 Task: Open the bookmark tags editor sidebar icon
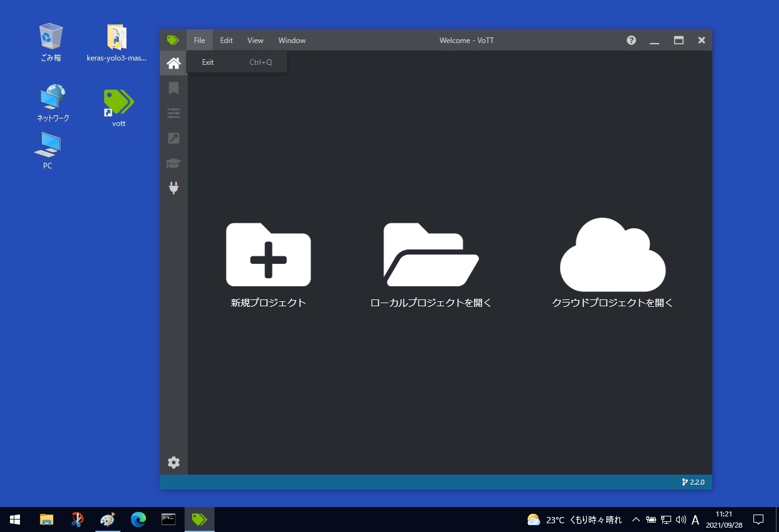tap(173, 88)
